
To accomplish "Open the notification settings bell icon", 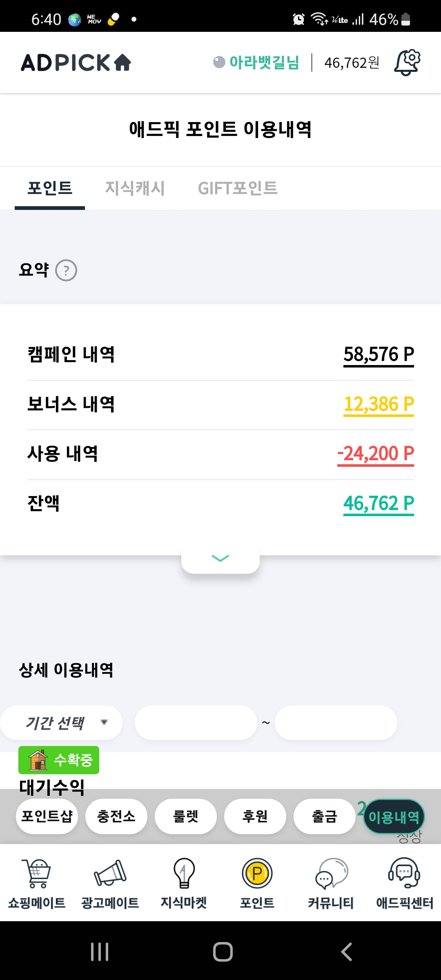I will pyautogui.click(x=407, y=62).
